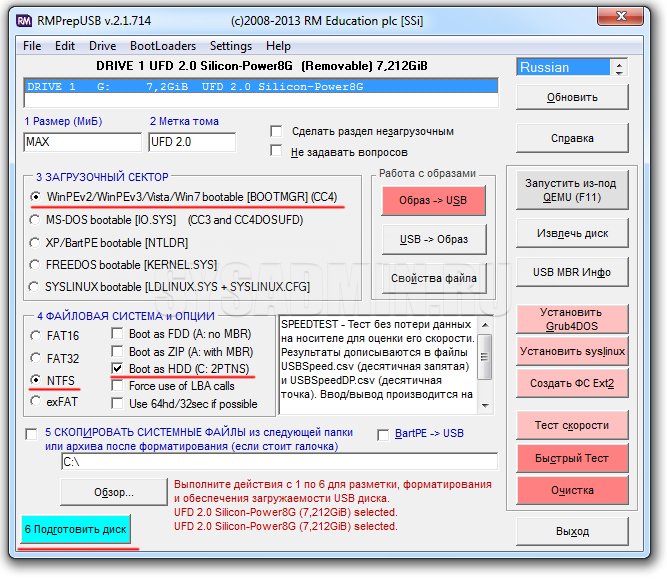This screenshot has height=580, width=667.
Task: Toggle Boot as HDD (C: 2PTNS) checkbox
Action: click(118, 369)
